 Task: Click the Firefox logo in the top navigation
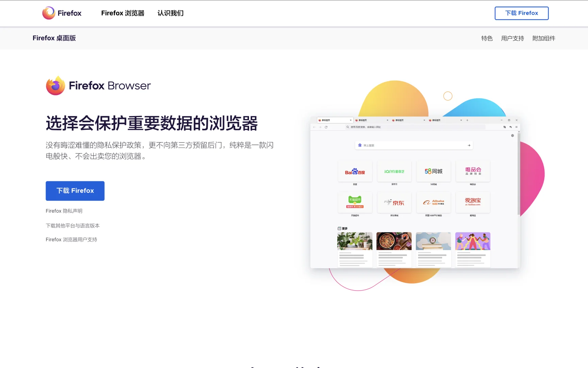(62, 13)
